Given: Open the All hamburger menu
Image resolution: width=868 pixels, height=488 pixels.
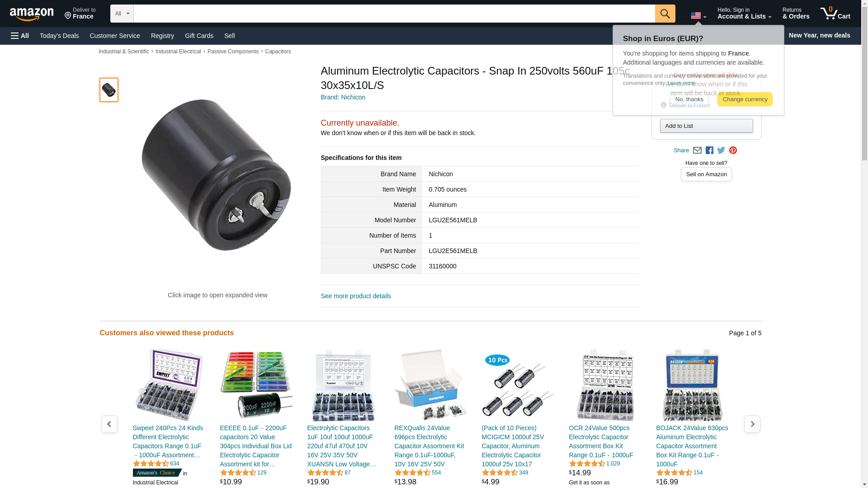Looking at the screenshot, I should [x=20, y=36].
